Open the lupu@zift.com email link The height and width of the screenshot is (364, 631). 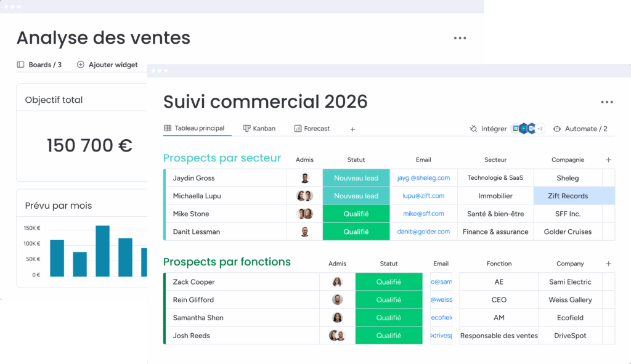pos(423,196)
